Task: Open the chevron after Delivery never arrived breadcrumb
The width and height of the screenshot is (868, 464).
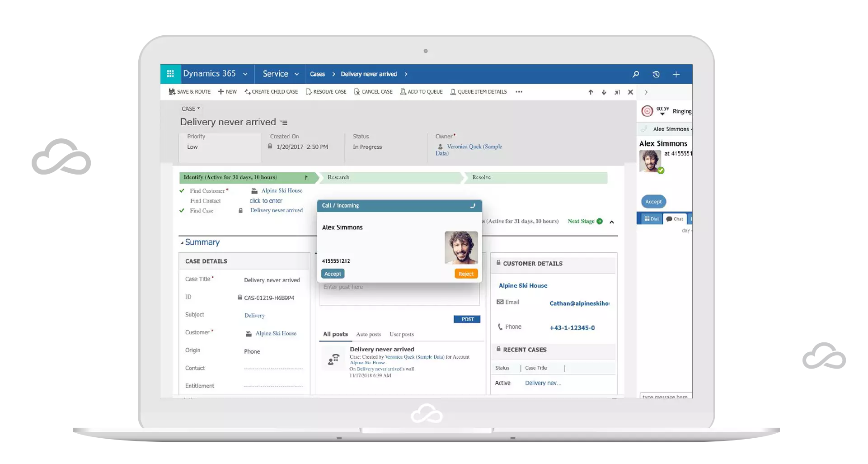Action: click(x=406, y=74)
